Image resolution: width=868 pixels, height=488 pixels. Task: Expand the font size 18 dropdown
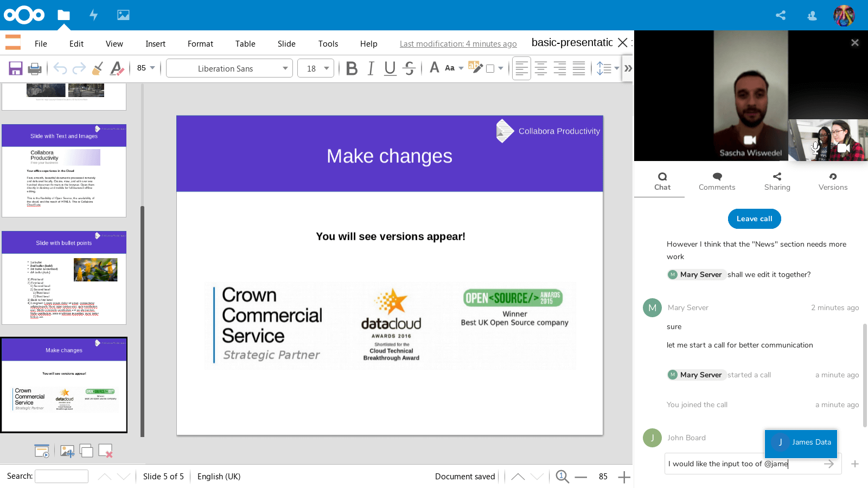[327, 68]
